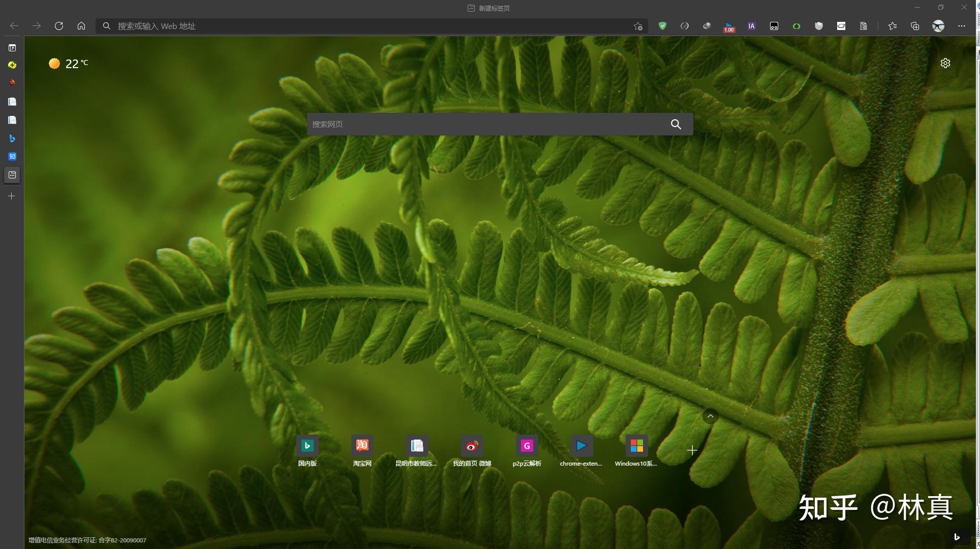
Task: Collapse quick links with the chevron up button
Action: pyautogui.click(x=711, y=416)
